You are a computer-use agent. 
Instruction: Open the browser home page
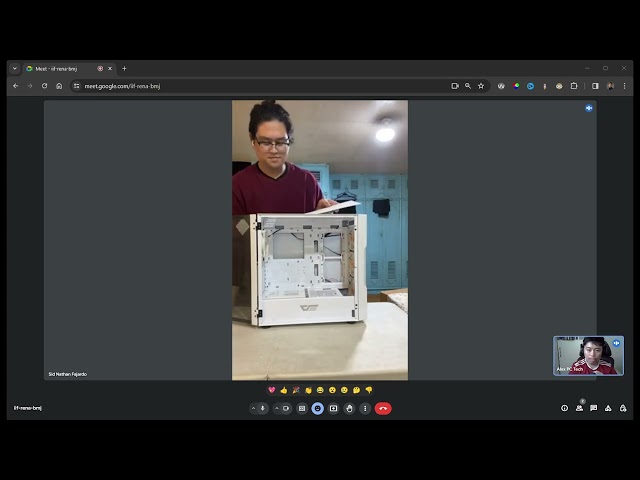click(59, 86)
